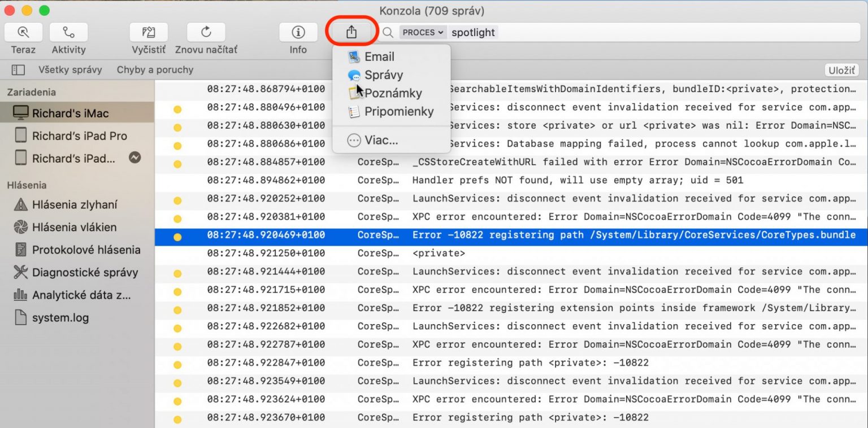Click Znovu načítať reload icon
Image resolution: width=868 pixels, height=428 pixels.
pos(206,32)
